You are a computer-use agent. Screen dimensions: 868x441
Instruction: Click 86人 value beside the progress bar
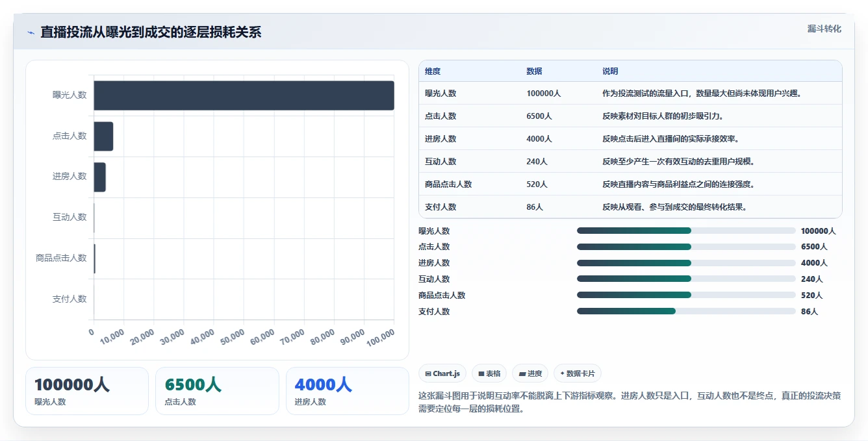(810, 312)
